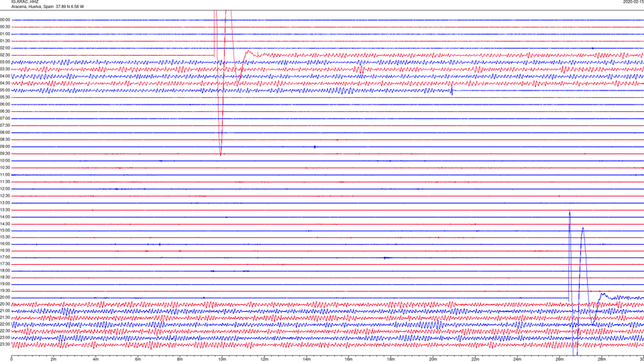The width and height of the screenshot is (644, 362).
Task: Select the 14:00 trace time label
Action: 5,217
